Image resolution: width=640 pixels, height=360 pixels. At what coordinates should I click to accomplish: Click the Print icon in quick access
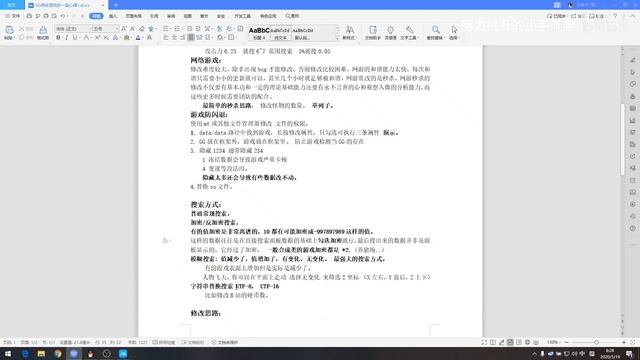point(46,16)
